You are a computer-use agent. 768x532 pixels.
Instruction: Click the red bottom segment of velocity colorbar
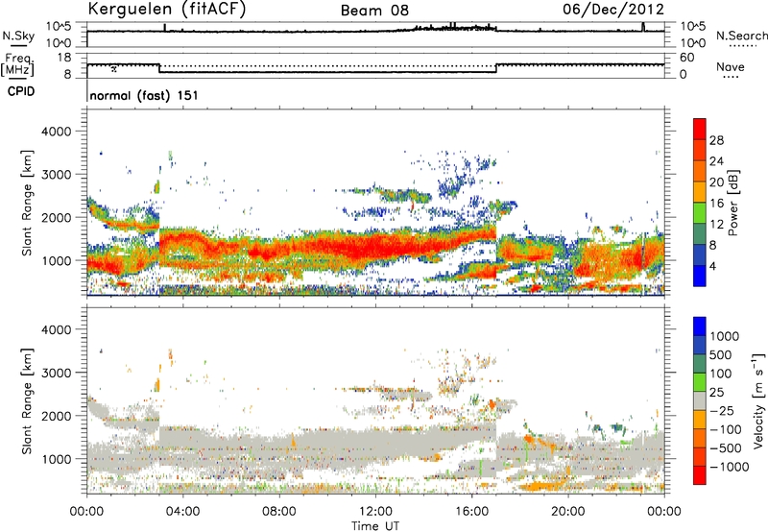[700, 475]
